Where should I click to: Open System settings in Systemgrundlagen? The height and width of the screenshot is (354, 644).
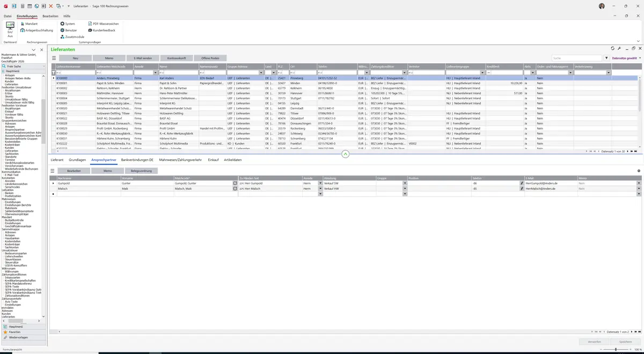tap(68, 24)
